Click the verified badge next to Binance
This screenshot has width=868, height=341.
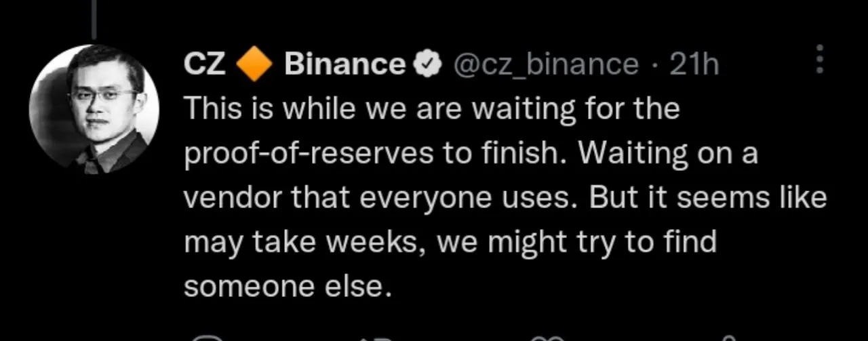(428, 65)
